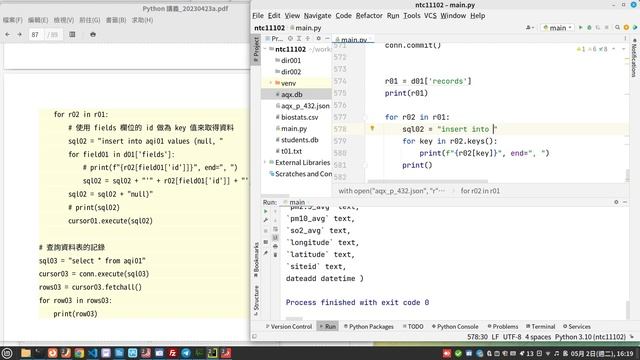Viewport: 640px width, 360px height.
Task: Select aqx.db in project tree
Action: [291, 94]
